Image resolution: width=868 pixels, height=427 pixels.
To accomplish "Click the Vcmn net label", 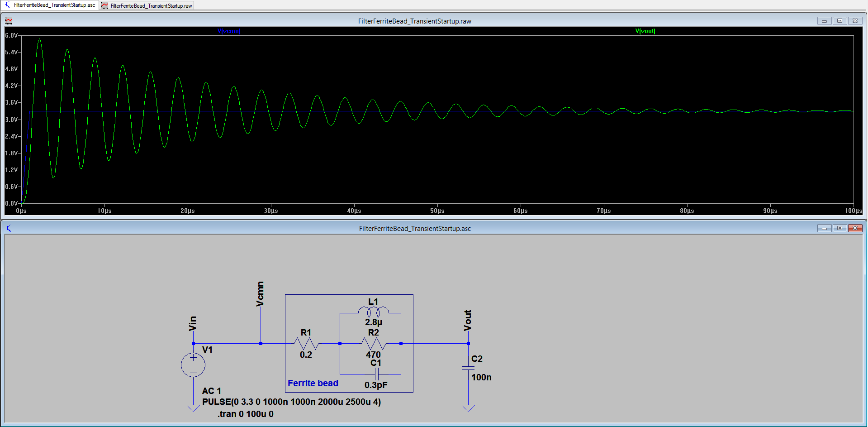I will coord(260,294).
